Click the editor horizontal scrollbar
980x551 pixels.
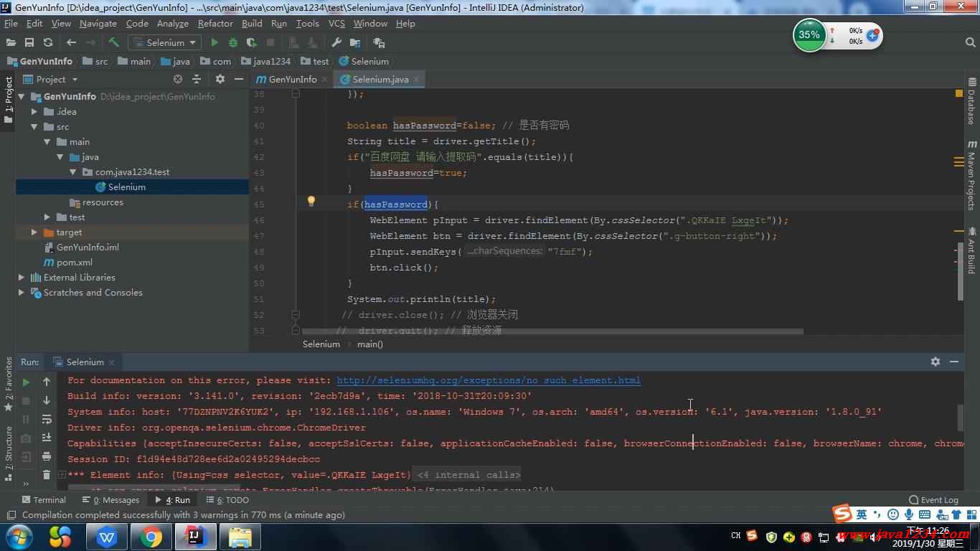(552, 332)
